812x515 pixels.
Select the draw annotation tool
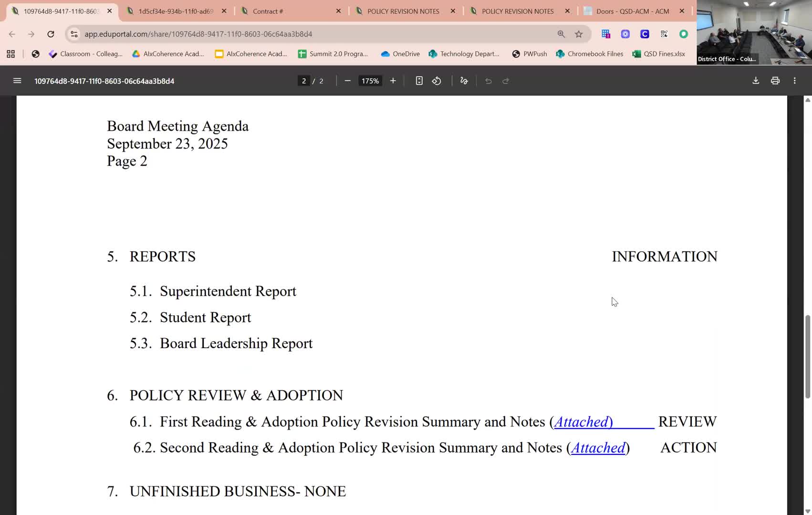(x=464, y=81)
